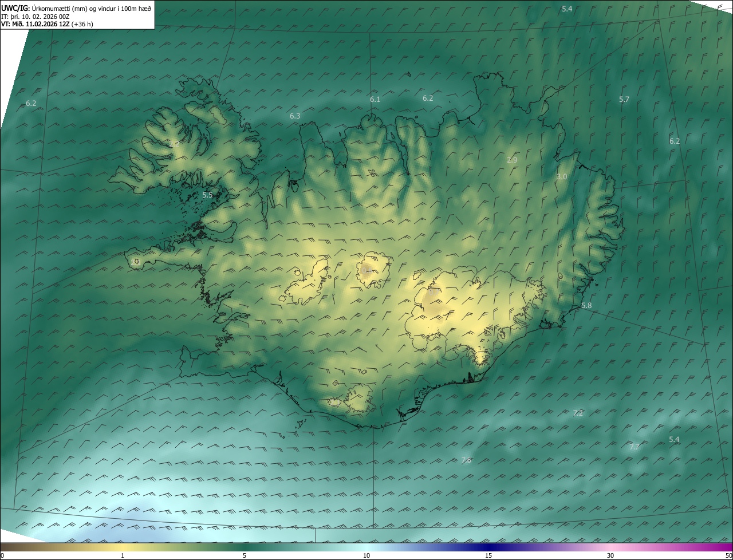Viewport: 733px width, 560px height.
Task: Select the initial time line 'IT: þri. 10. 02. 2026 00Z'
Action: [x=37, y=17]
